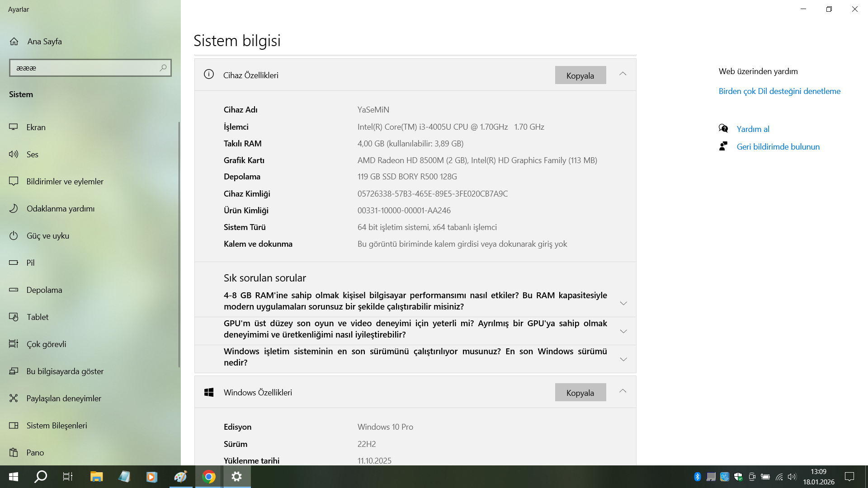Click the Kalem ve dokunma value text
The height and width of the screenshot is (488, 868).
point(462,244)
